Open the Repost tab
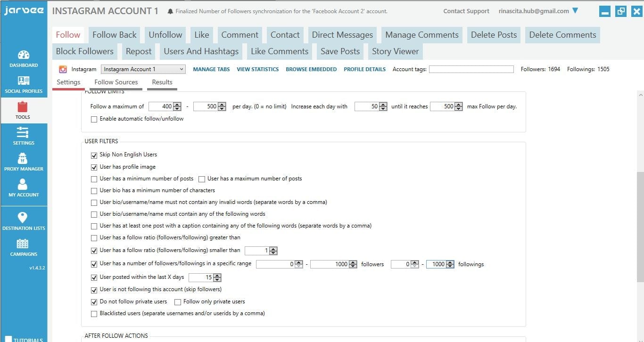The height and width of the screenshot is (342, 644). (x=139, y=51)
